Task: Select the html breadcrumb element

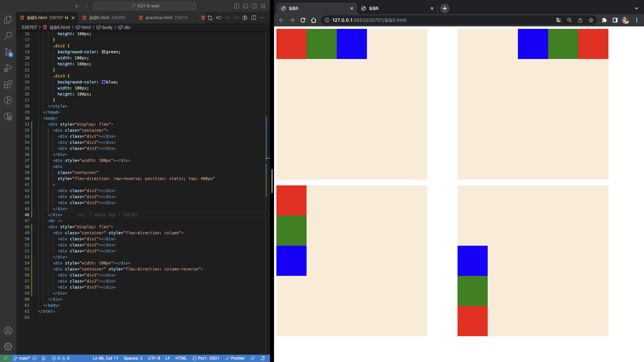Action: click(83, 27)
